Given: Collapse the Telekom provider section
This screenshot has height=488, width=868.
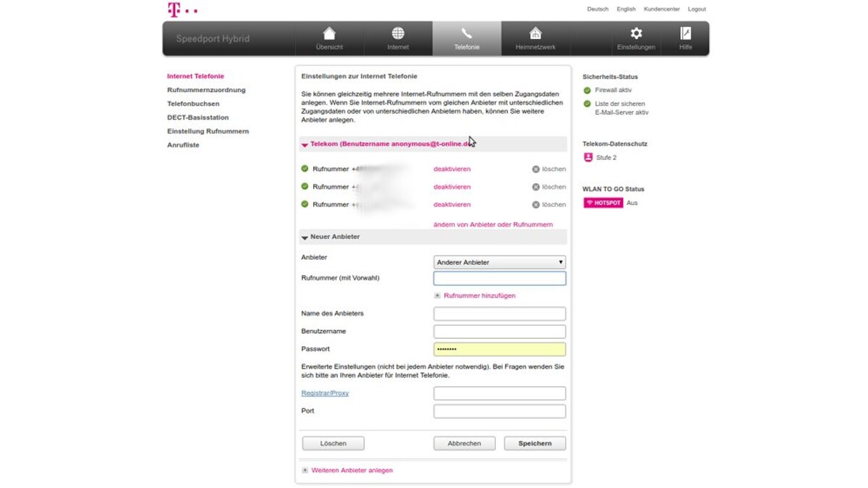Looking at the screenshot, I should click(x=433, y=144).
